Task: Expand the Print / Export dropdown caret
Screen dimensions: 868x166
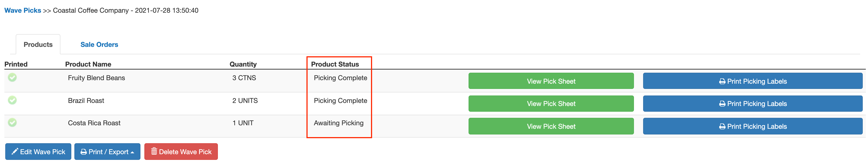Action: (132, 152)
